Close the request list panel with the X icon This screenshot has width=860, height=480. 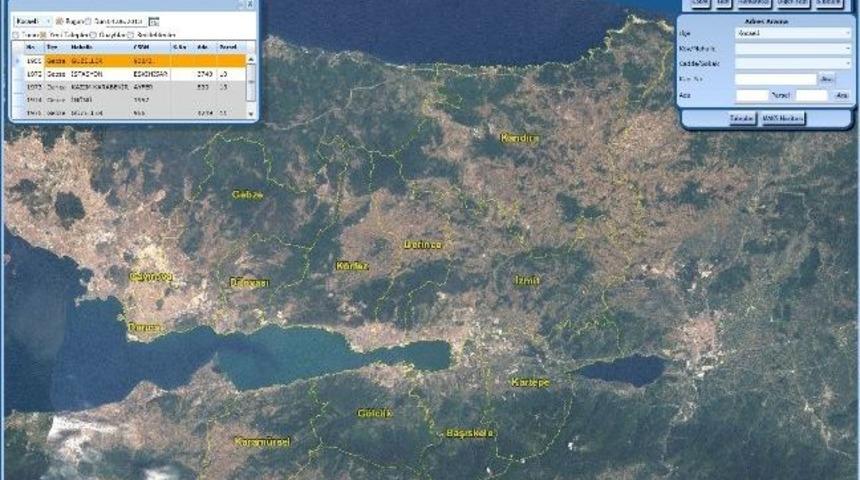coord(250,4)
